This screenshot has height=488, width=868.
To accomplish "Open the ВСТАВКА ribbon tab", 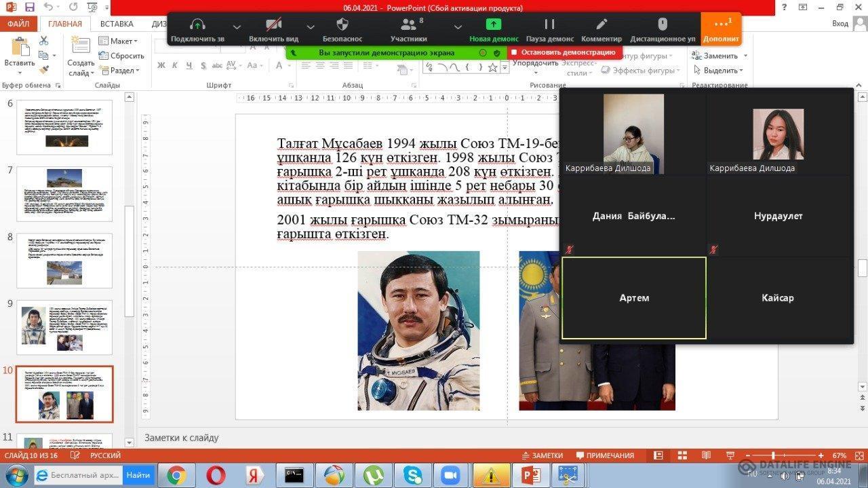I will [x=117, y=24].
